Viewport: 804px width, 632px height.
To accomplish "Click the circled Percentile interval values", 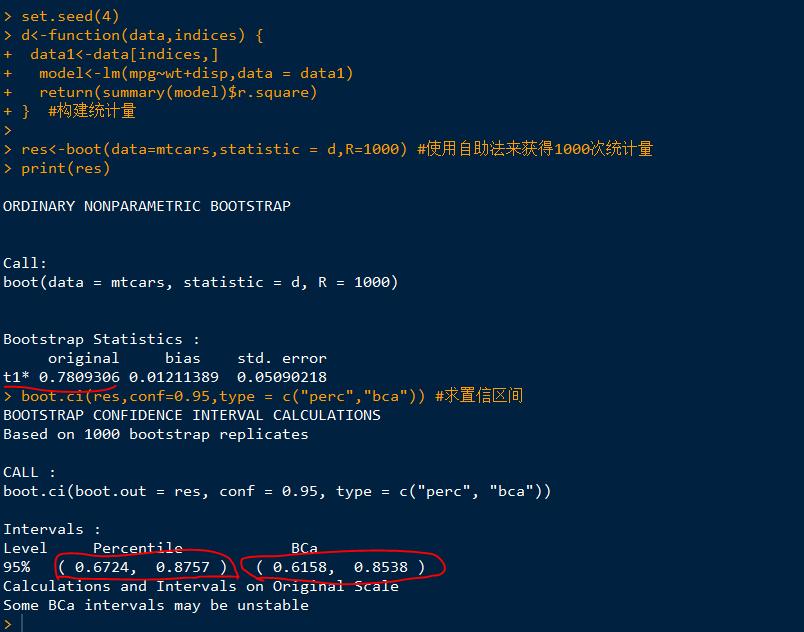I will point(145,567).
